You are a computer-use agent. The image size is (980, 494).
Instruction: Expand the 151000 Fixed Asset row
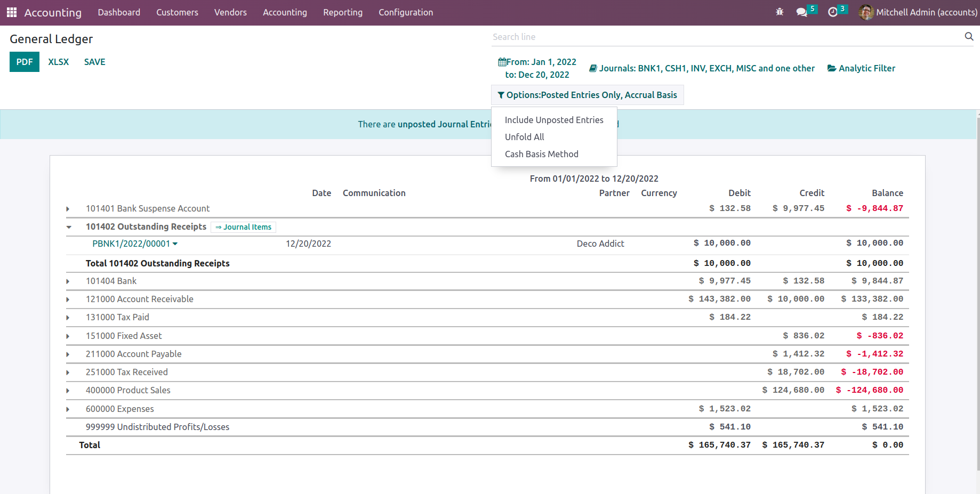tap(68, 336)
